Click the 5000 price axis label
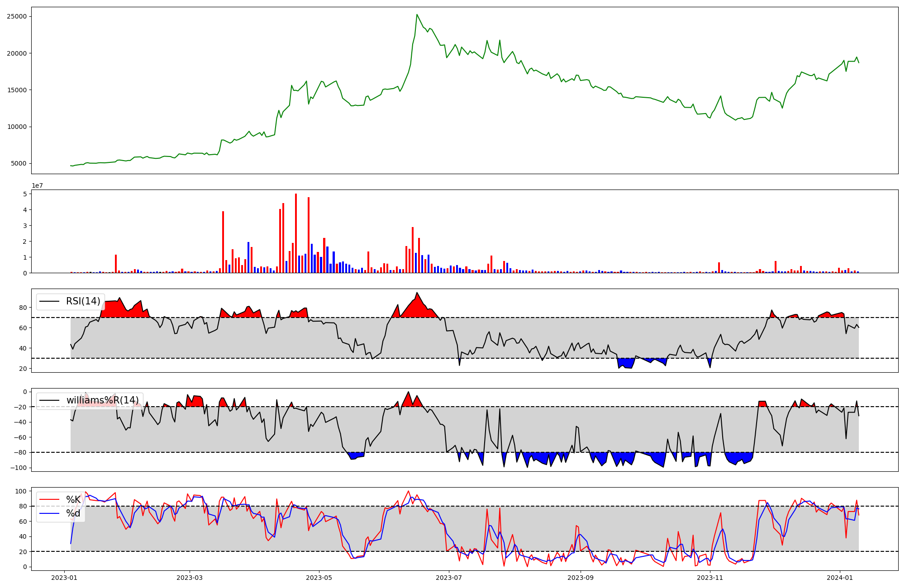Screen dimensions: 905x588 click(18, 164)
